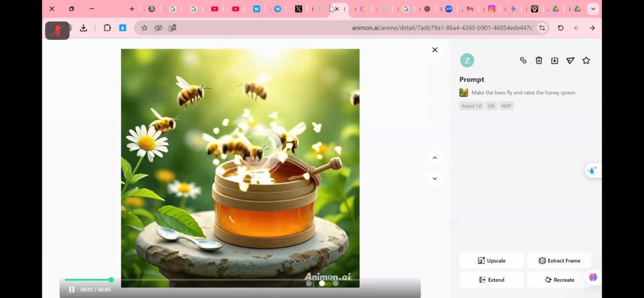Download the video from the detail panel
The width and height of the screenshot is (644, 298).
click(554, 60)
